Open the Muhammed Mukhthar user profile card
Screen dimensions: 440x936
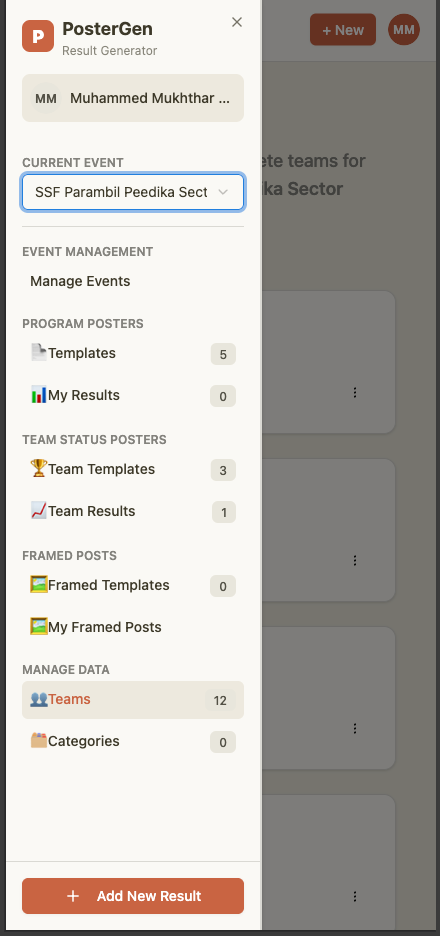click(x=133, y=98)
